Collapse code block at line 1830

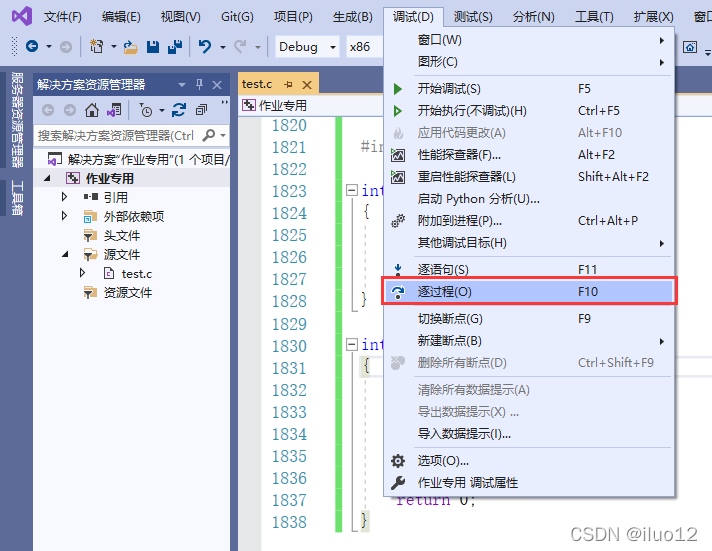tap(351, 344)
